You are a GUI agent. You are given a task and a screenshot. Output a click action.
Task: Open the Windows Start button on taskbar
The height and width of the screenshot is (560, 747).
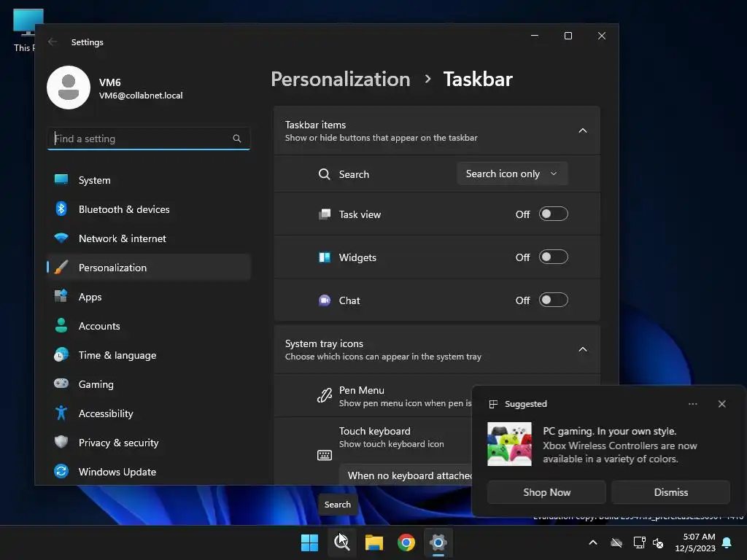coord(309,542)
